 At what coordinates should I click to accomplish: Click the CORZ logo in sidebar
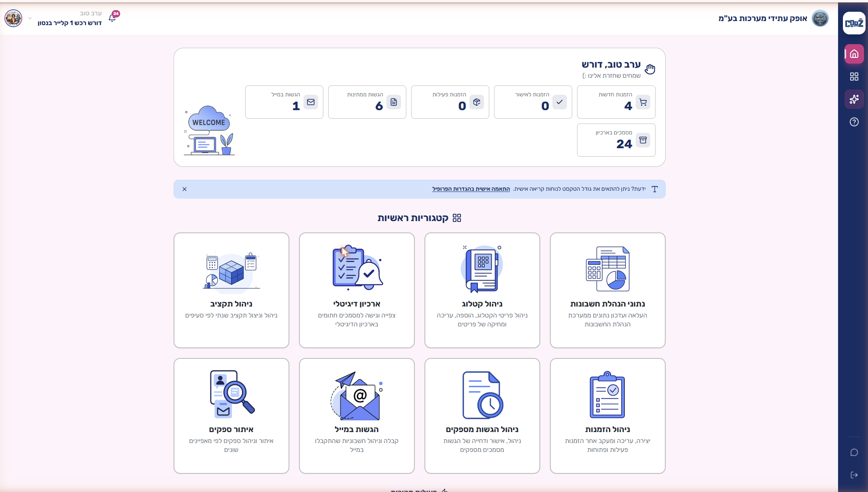[854, 23]
